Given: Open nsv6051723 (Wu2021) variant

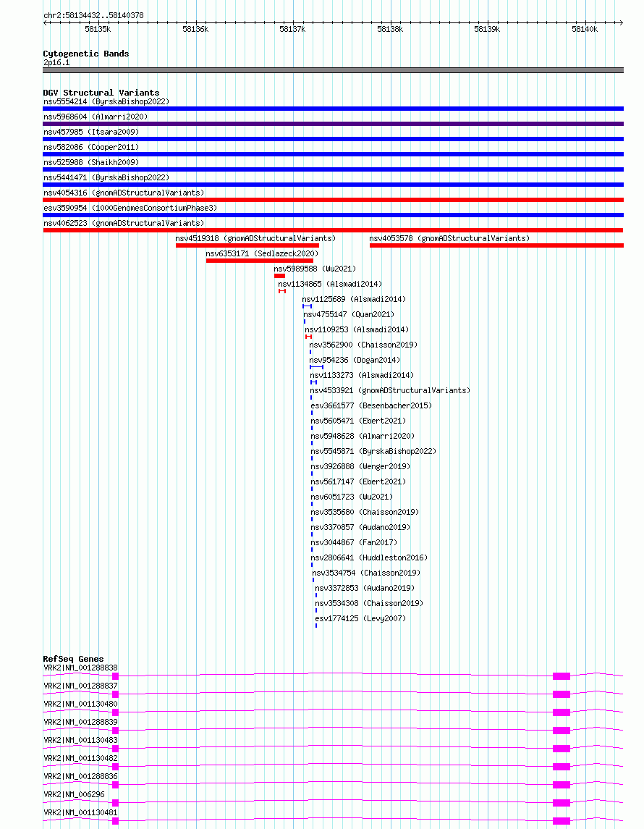Looking at the screenshot, I should tap(352, 497).
